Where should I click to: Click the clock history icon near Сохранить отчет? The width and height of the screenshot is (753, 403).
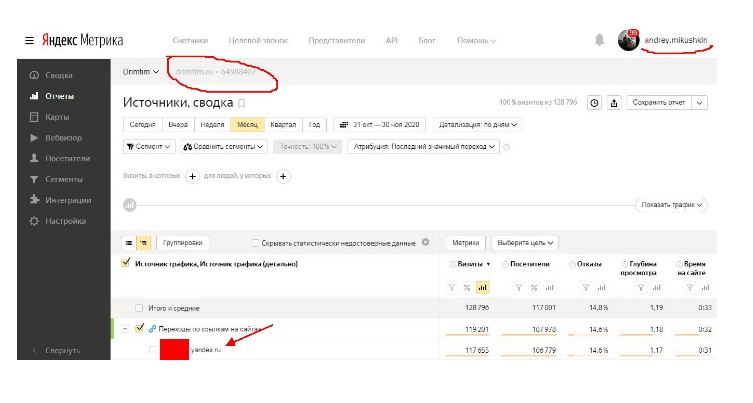click(594, 103)
